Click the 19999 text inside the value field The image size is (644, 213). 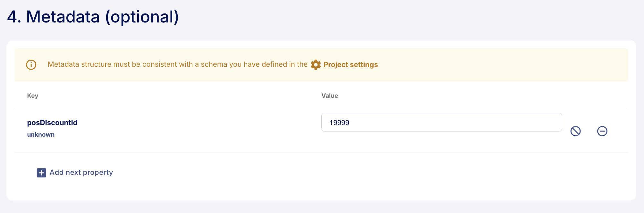coord(339,123)
